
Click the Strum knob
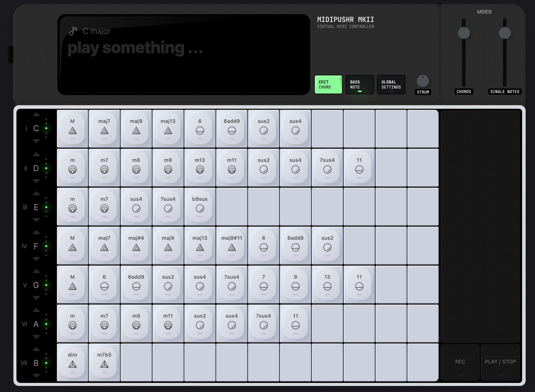pyautogui.click(x=423, y=81)
